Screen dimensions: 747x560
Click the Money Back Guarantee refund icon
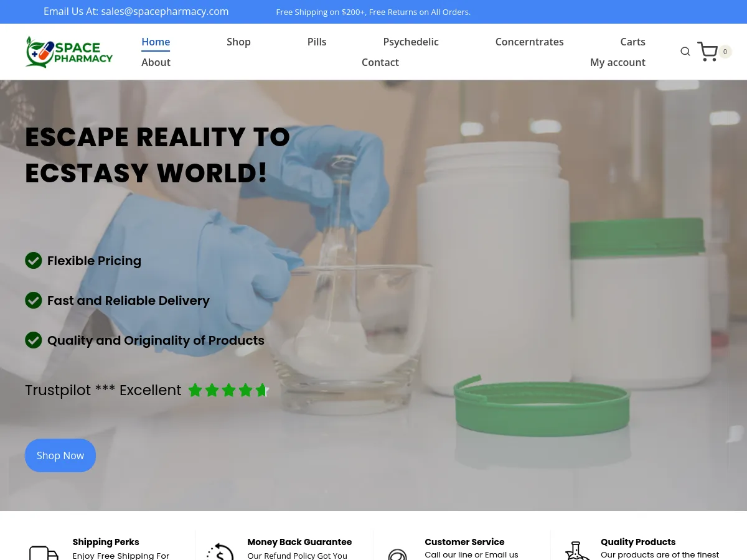(x=220, y=551)
